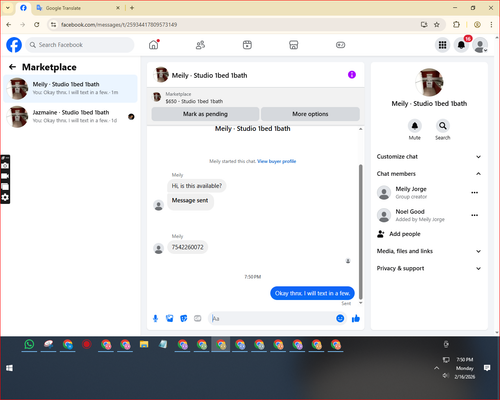Open the account profile avatar menu

tap(480, 45)
